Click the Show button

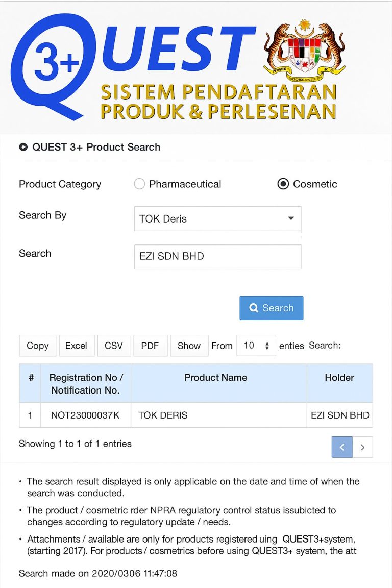coord(189,346)
